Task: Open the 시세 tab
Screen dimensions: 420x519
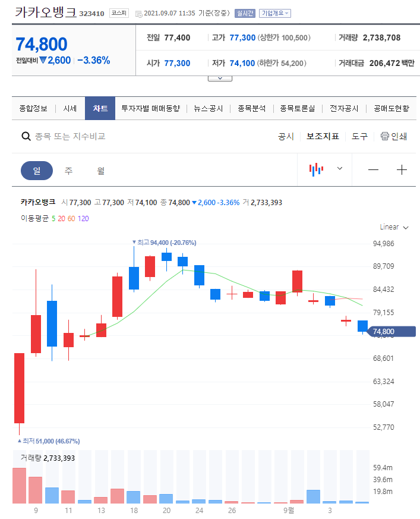Action: (70, 108)
